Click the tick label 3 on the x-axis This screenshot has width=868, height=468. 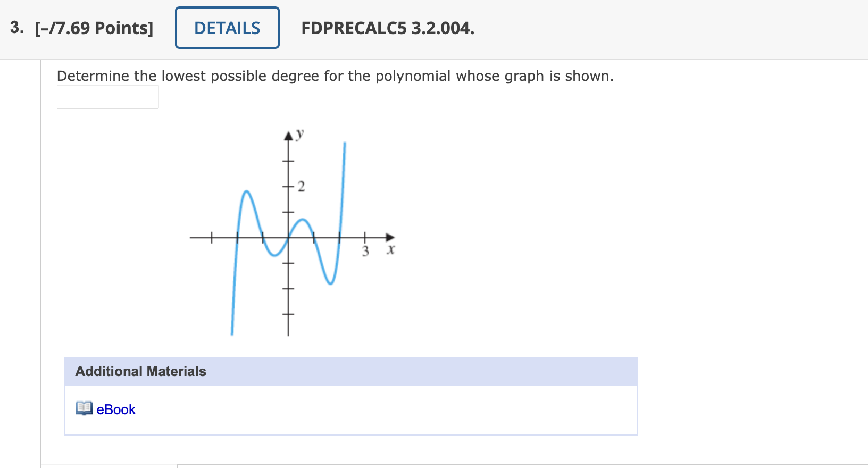click(365, 252)
